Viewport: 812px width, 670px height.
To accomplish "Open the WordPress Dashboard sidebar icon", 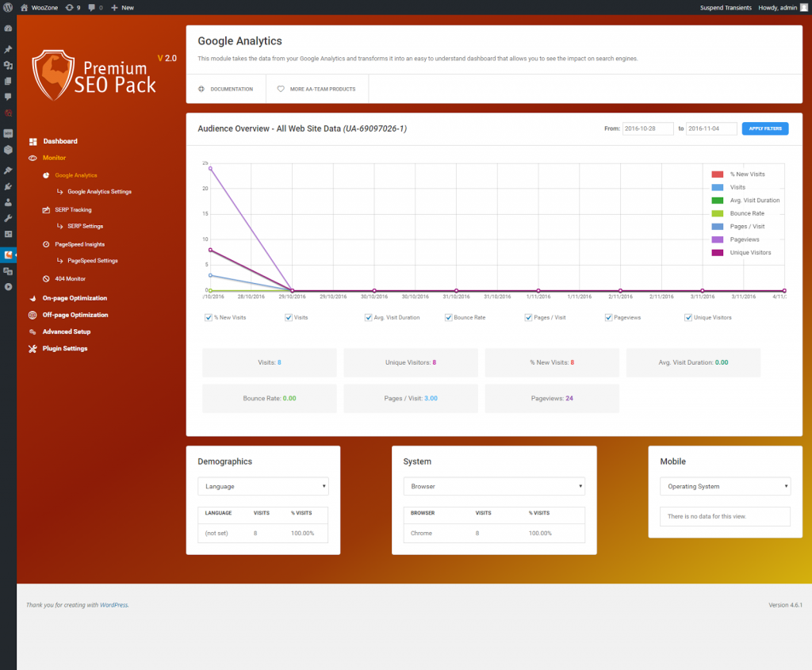I will (x=8, y=29).
